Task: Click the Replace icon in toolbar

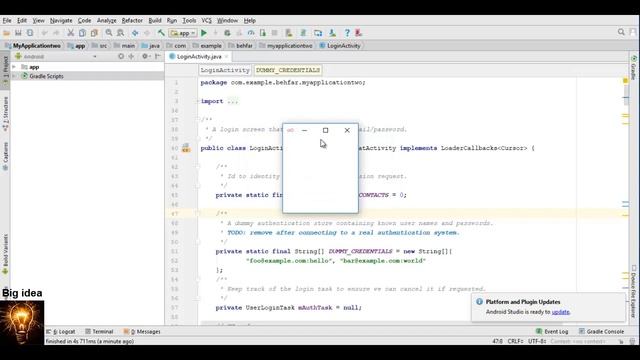Action: [120, 33]
